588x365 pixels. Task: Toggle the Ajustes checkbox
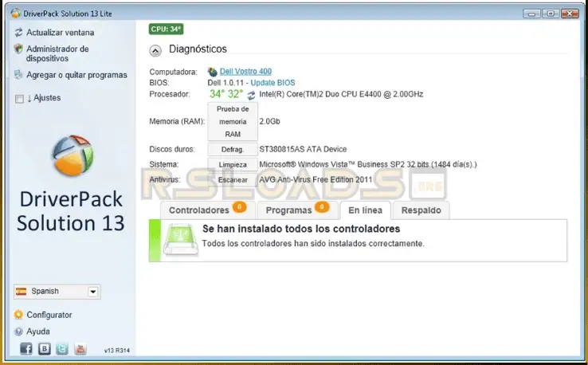[19, 99]
